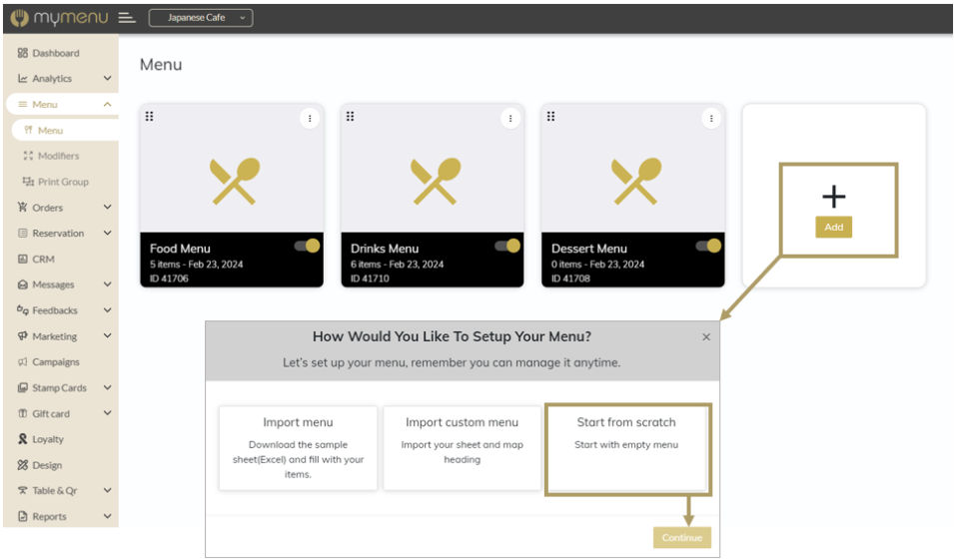Toggle the Drinks Menu switch
Image resolution: width=954 pixels, height=560 pixels.
pyautogui.click(x=507, y=246)
